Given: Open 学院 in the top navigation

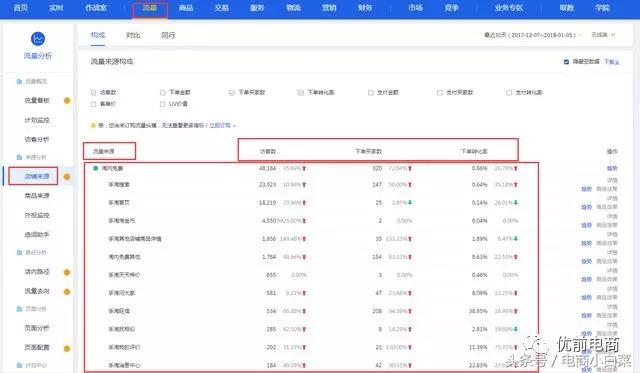Looking at the screenshot, I should pos(602,8).
